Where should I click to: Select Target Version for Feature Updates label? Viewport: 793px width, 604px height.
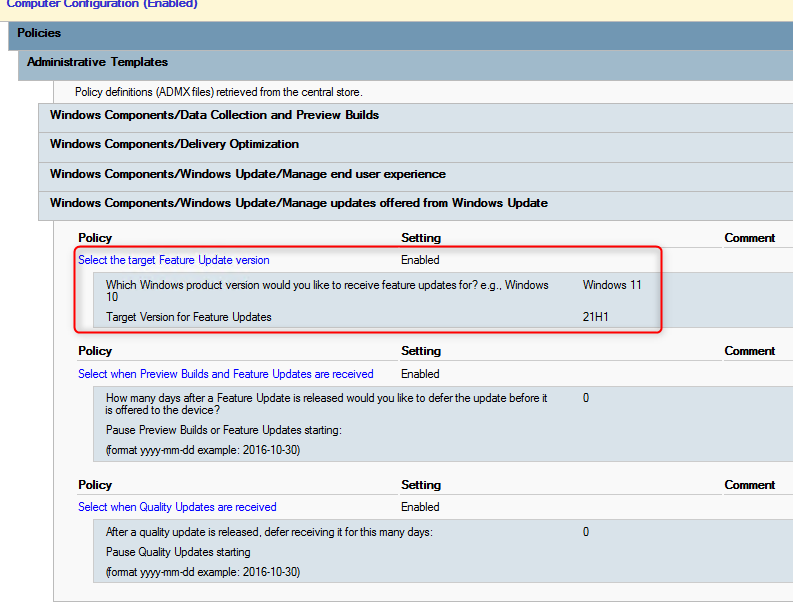point(189,317)
